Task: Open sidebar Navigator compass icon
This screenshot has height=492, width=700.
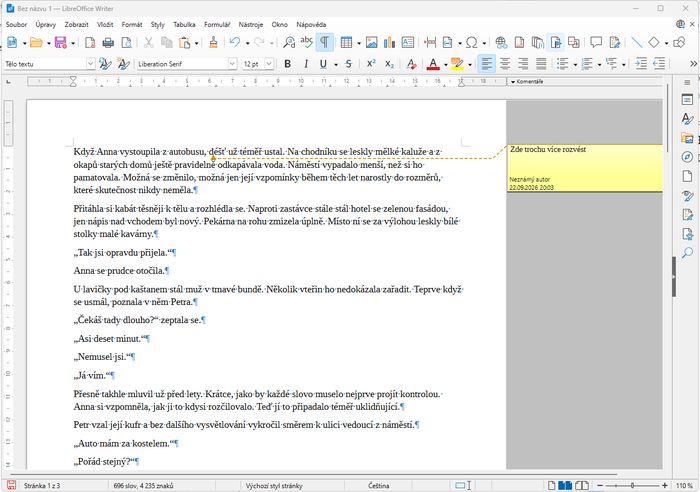Action: pyautogui.click(x=688, y=157)
